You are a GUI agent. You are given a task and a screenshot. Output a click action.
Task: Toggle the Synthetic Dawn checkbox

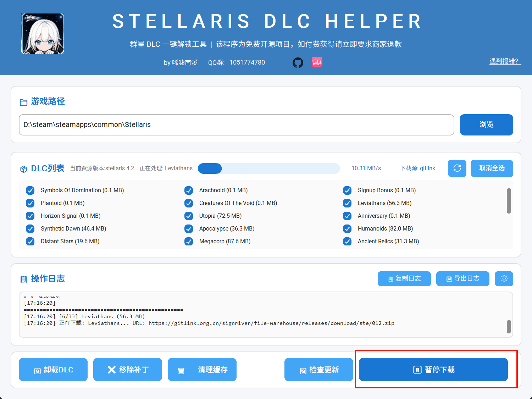pos(30,229)
